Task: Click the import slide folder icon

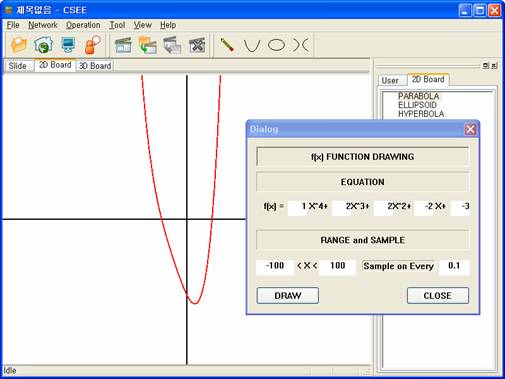Action: [148, 45]
